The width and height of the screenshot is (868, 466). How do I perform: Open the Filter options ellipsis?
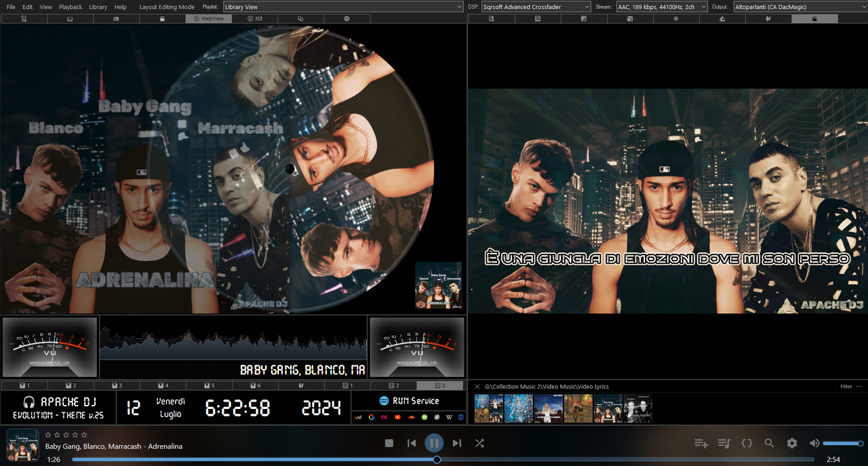pyautogui.click(x=859, y=387)
